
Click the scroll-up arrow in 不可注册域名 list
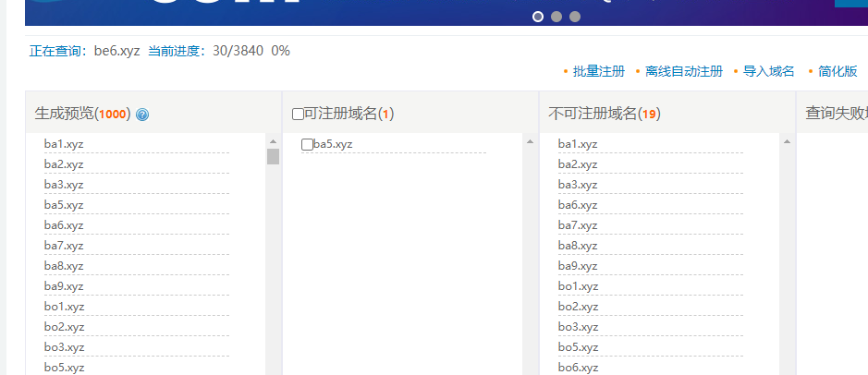[787, 141]
